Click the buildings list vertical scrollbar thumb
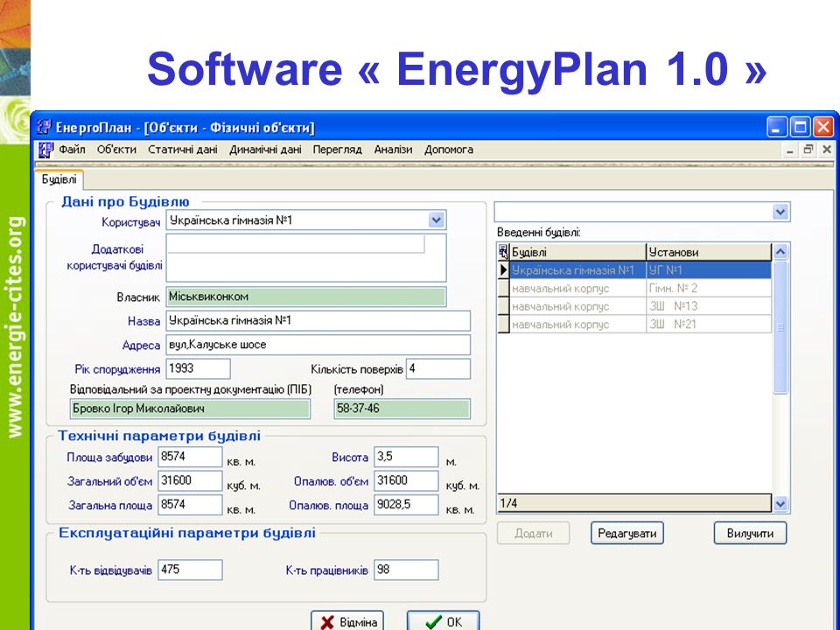Viewport: 840px width, 630px height. 780,327
